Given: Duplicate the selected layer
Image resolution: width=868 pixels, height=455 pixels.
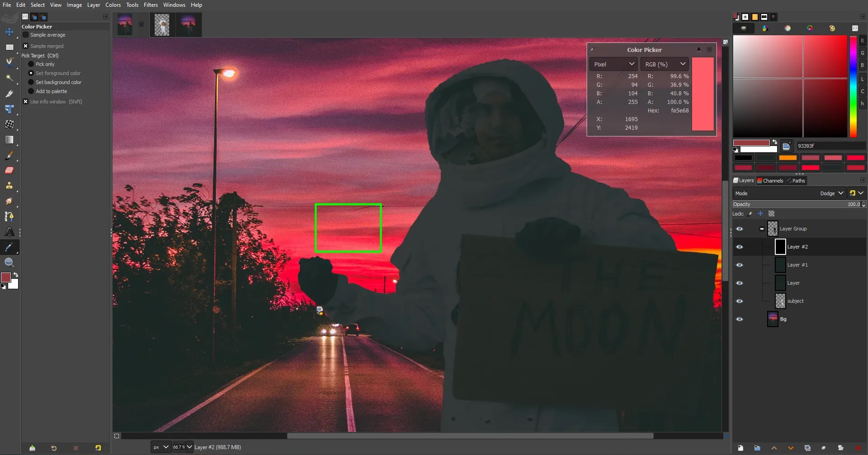Looking at the screenshot, I should (x=807, y=448).
